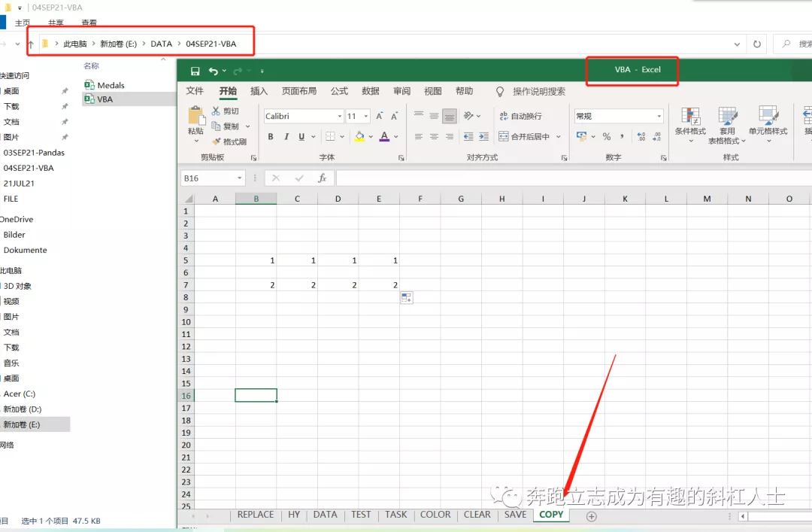Click the Save icon in Excel title bar
This screenshot has height=532, width=812.
point(195,71)
